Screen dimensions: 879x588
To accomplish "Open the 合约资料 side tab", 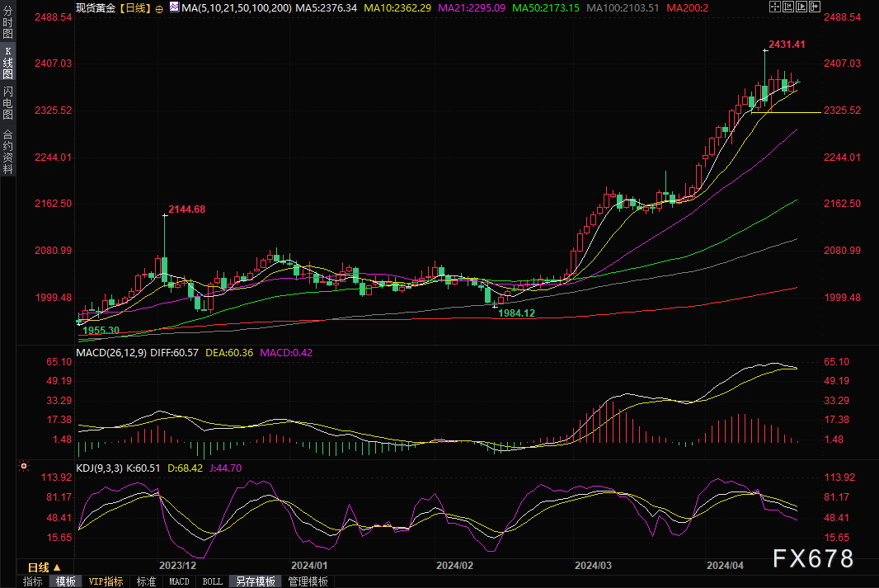I will coord(7,152).
